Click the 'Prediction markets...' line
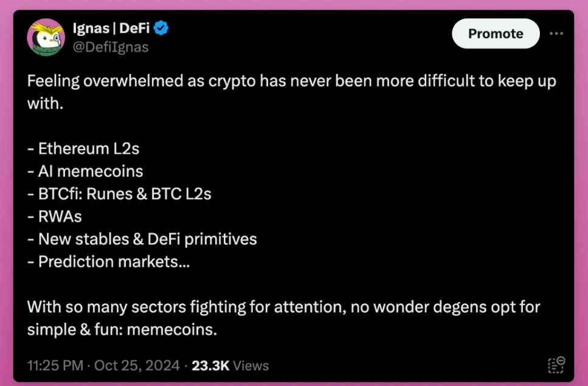Image resolution: width=588 pixels, height=386 pixels. point(109,261)
